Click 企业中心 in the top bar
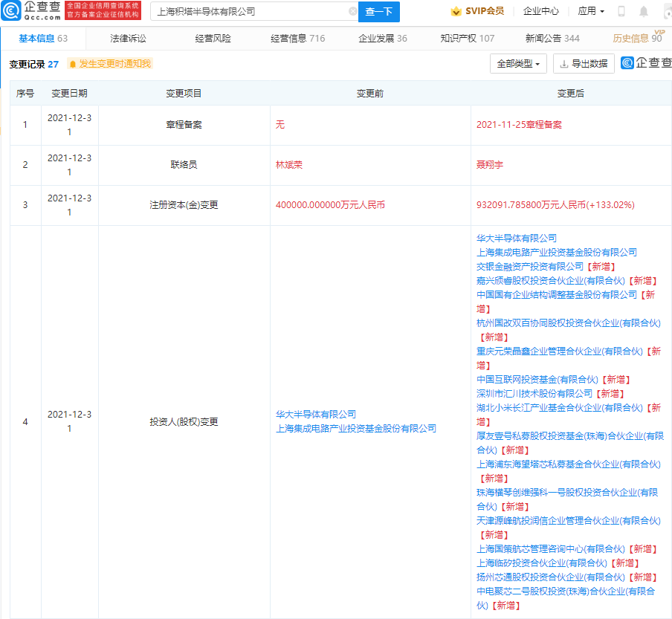The image size is (672, 619). [x=540, y=11]
